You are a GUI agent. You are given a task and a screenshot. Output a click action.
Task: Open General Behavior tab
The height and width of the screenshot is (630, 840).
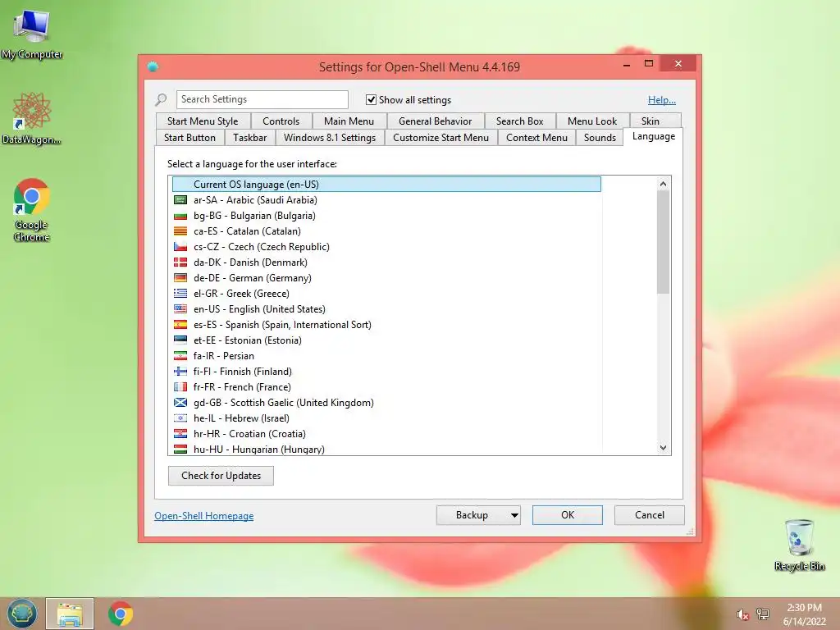pyautogui.click(x=435, y=121)
